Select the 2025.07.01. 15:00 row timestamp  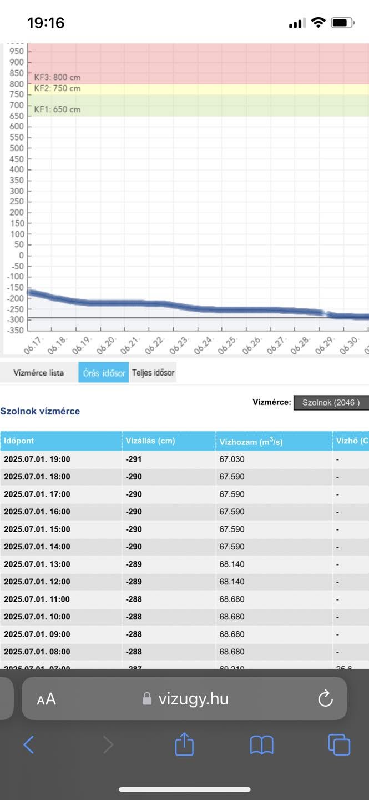click(37, 529)
